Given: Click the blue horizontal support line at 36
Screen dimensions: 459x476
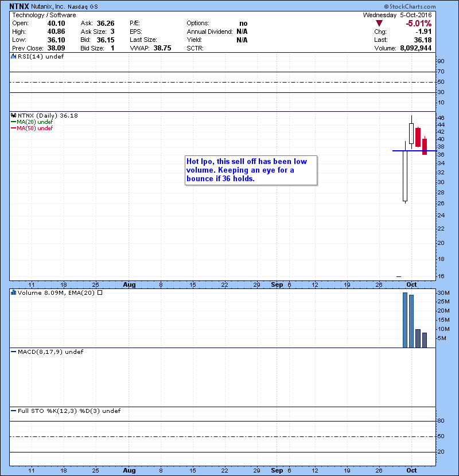Looking at the screenshot, I should 414,151.
